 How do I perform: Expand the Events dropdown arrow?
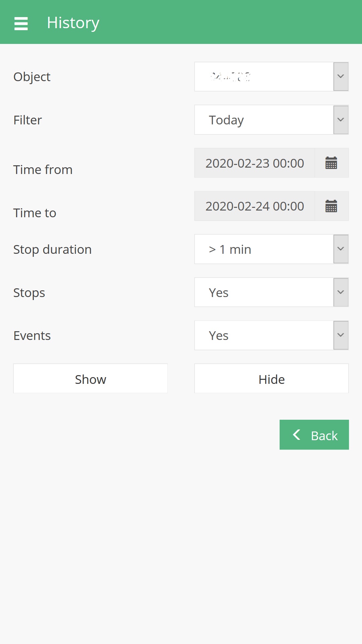coord(341,335)
